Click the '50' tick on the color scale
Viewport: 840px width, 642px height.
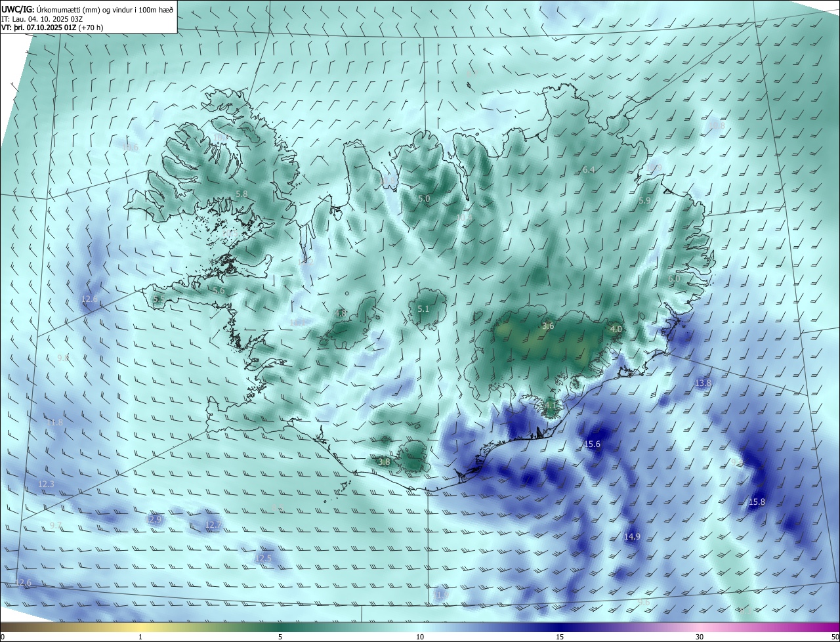pos(835,637)
